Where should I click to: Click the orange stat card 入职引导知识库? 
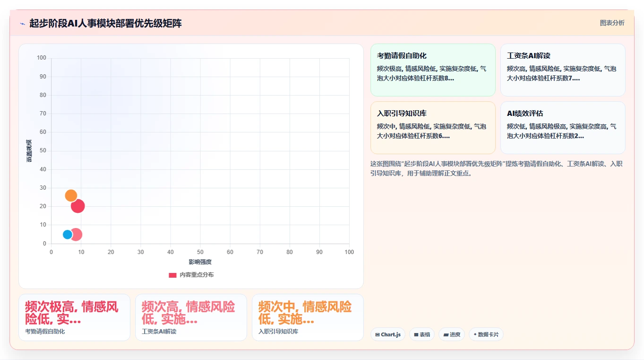click(x=308, y=317)
